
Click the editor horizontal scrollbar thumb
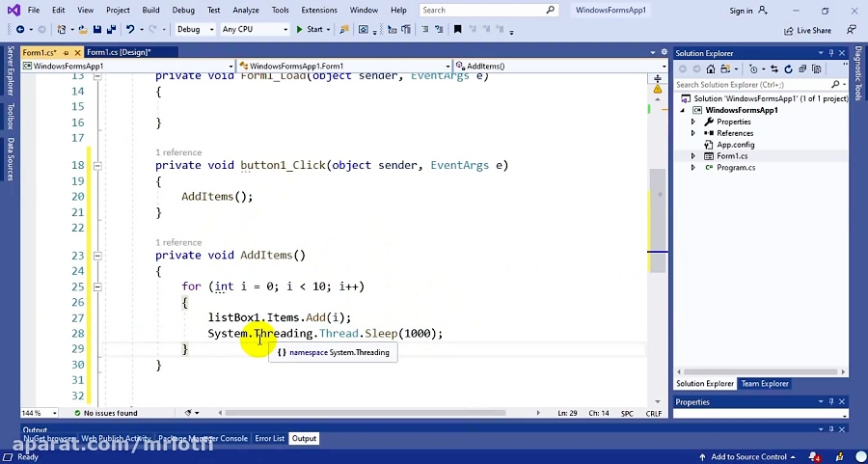(366, 413)
